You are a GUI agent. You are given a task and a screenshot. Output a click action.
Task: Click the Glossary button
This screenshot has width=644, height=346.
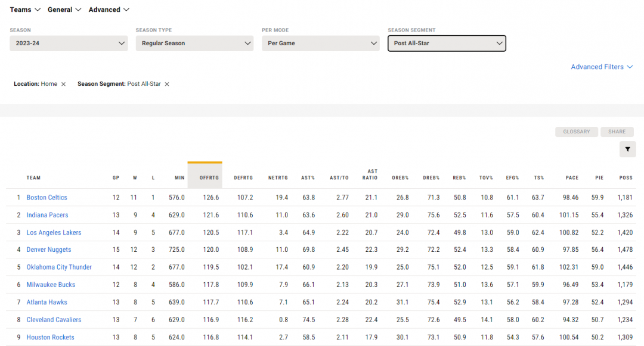(x=577, y=132)
